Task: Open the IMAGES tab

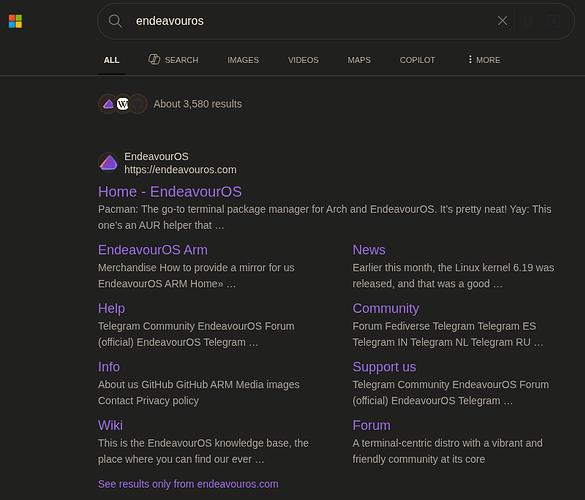Action: click(x=243, y=60)
